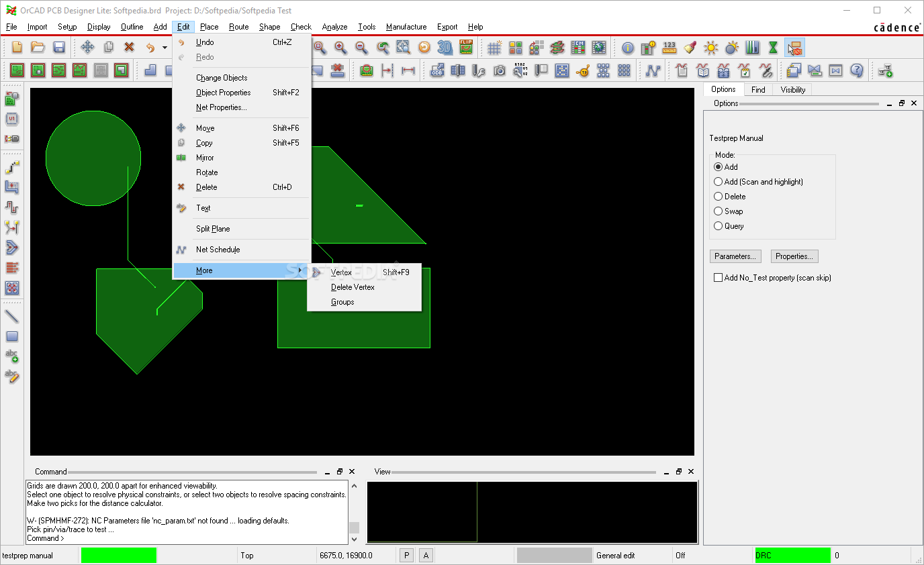Click the hourglass icon in the toolbar

click(773, 47)
